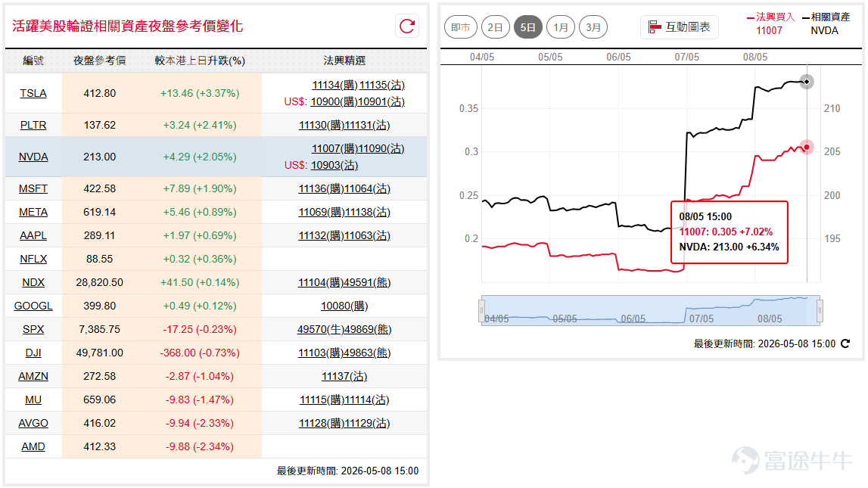Open warrant 11135(沽) for TSLA
This screenshot has width=868, height=488.
382,85
